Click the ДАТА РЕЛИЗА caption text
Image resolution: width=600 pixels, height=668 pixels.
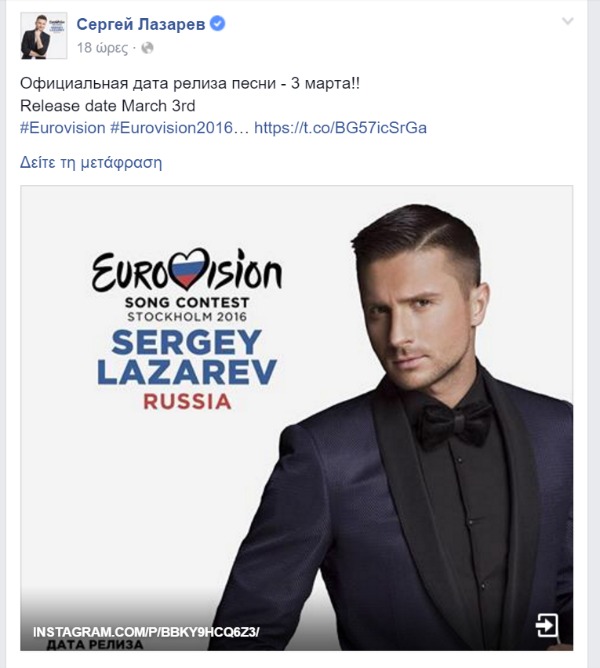pyautogui.click(x=95, y=645)
